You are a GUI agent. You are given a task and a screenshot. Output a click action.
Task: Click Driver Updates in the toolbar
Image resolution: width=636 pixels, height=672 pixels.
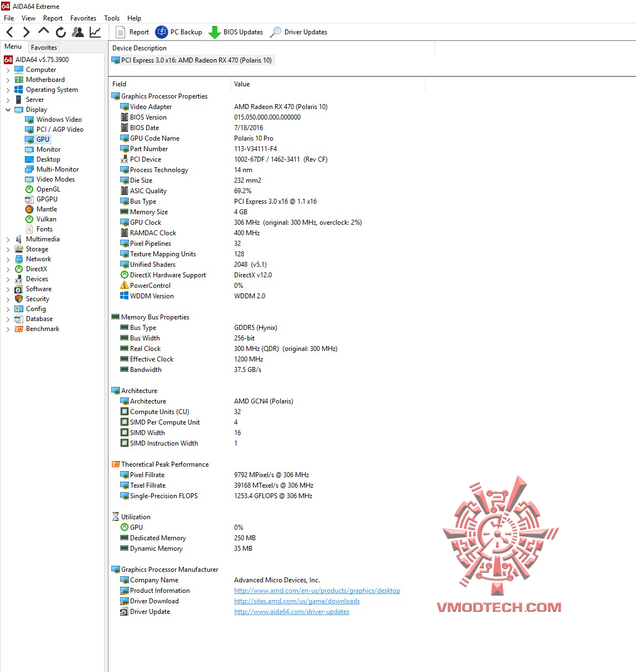(x=298, y=32)
